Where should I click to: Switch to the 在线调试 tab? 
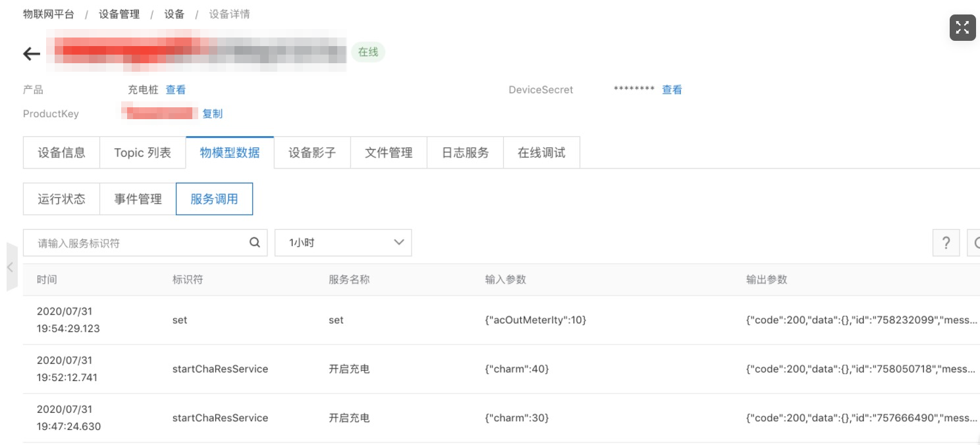(541, 153)
